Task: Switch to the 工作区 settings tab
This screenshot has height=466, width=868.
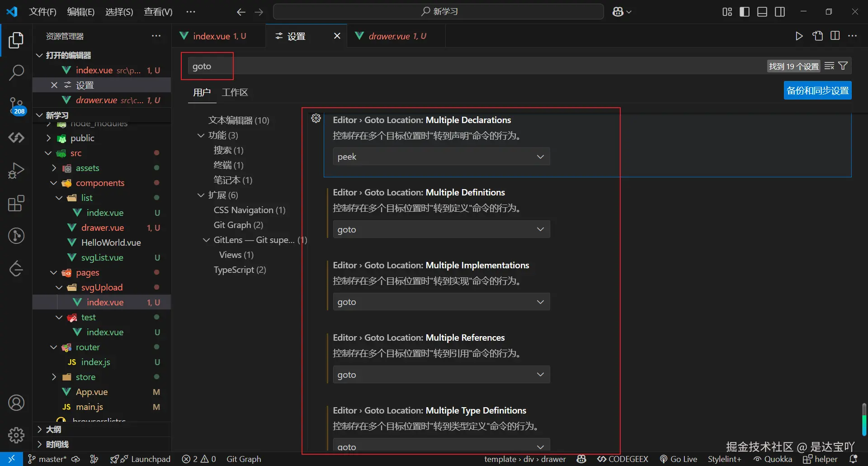Action: (x=235, y=92)
